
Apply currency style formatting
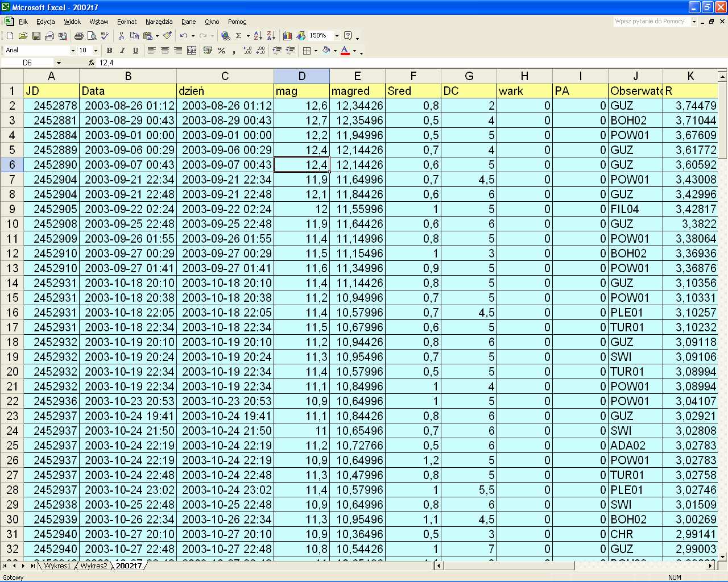tap(208, 51)
